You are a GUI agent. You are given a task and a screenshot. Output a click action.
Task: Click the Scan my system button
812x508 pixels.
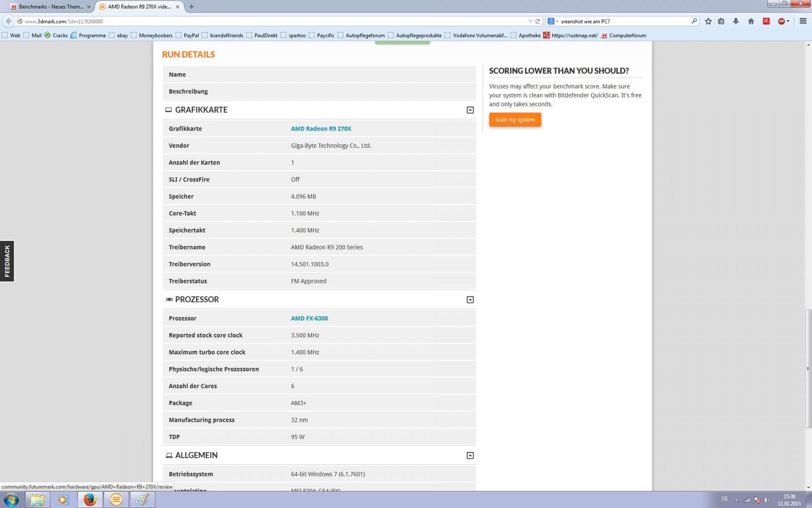coord(515,120)
